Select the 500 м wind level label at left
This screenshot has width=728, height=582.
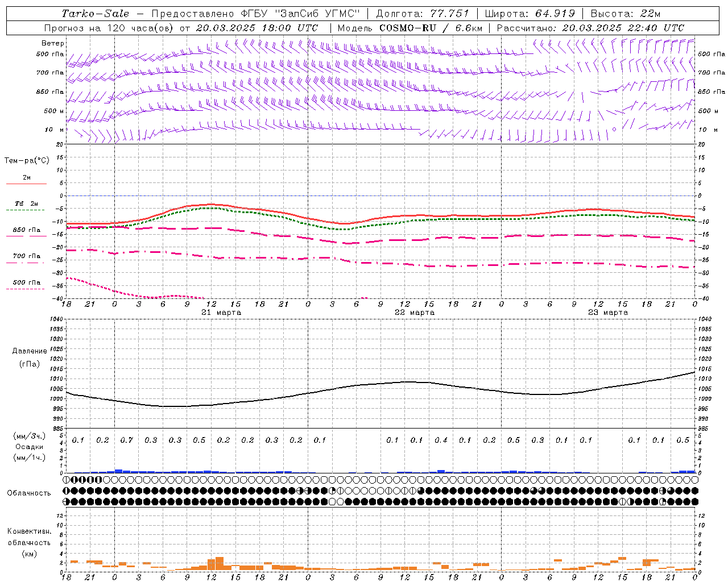(53, 111)
